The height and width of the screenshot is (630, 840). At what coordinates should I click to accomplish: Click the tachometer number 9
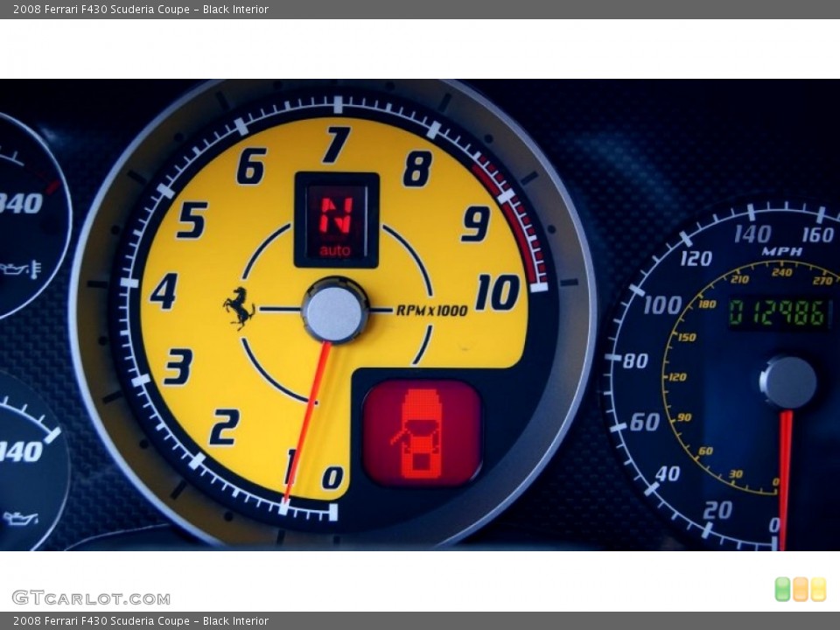(476, 223)
